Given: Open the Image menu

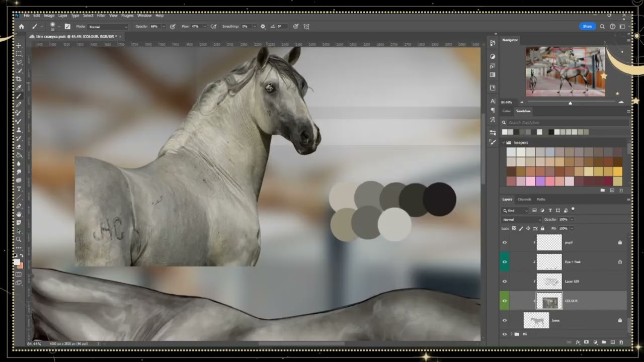Looking at the screenshot, I should coord(49,16).
